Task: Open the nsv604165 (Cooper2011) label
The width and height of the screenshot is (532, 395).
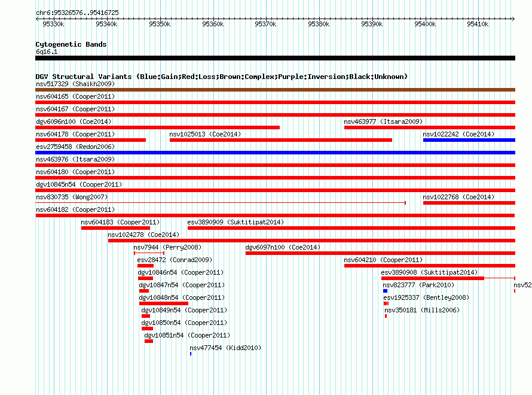Action: (75, 96)
